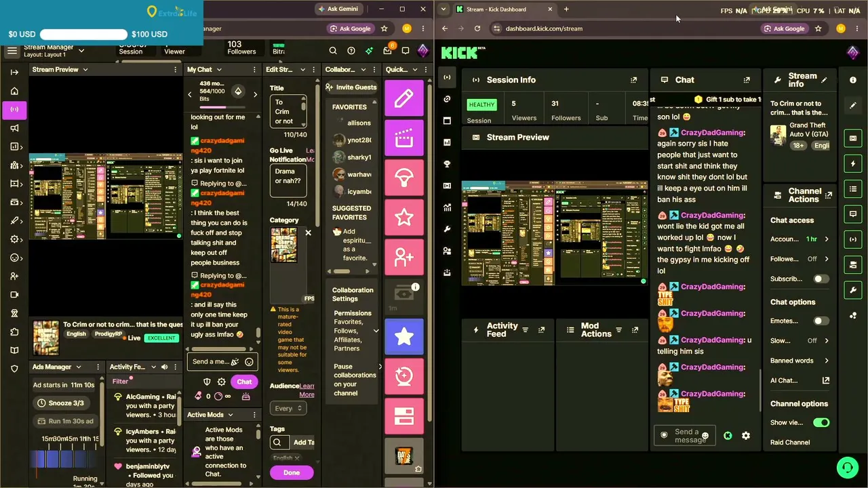The image size is (868, 488).
Task: Open the chat settings gear in My Chat
Action: 221,382
